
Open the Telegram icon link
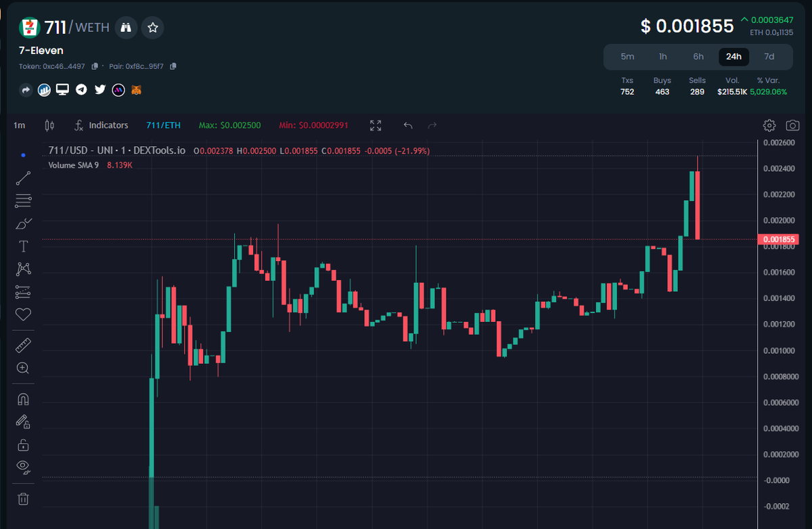point(81,89)
